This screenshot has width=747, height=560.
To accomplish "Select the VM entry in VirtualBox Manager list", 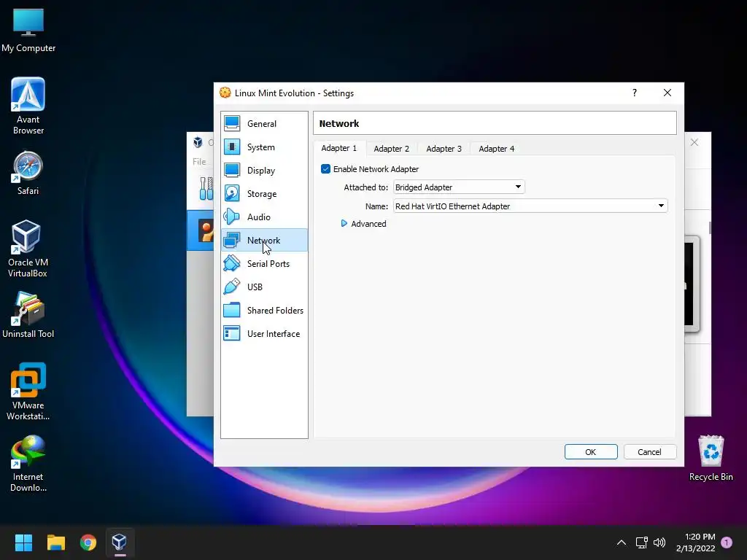I will 200,230.
